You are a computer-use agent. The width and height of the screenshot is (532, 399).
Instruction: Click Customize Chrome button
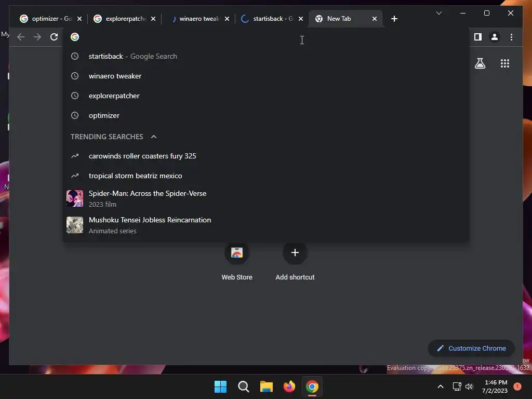tap(471, 349)
